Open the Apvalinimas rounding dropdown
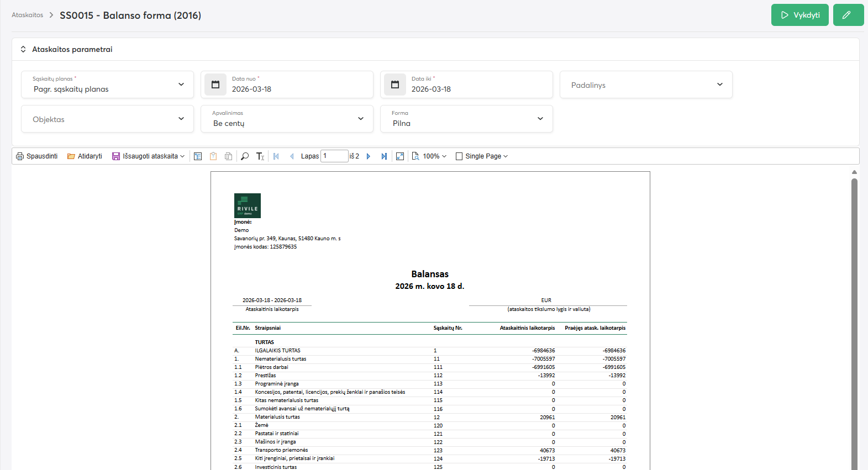Viewport: 868px width, 470px height. click(287, 119)
